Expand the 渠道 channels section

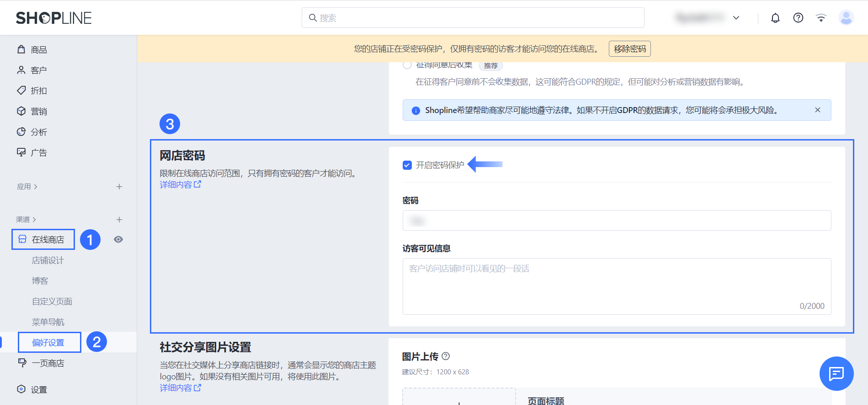(x=26, y=219)
